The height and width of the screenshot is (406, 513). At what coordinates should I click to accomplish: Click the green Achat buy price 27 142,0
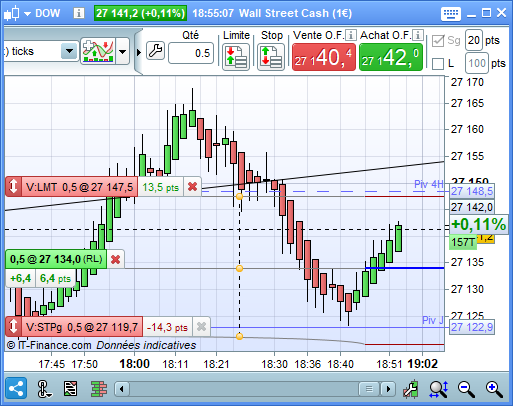point(391,57)
